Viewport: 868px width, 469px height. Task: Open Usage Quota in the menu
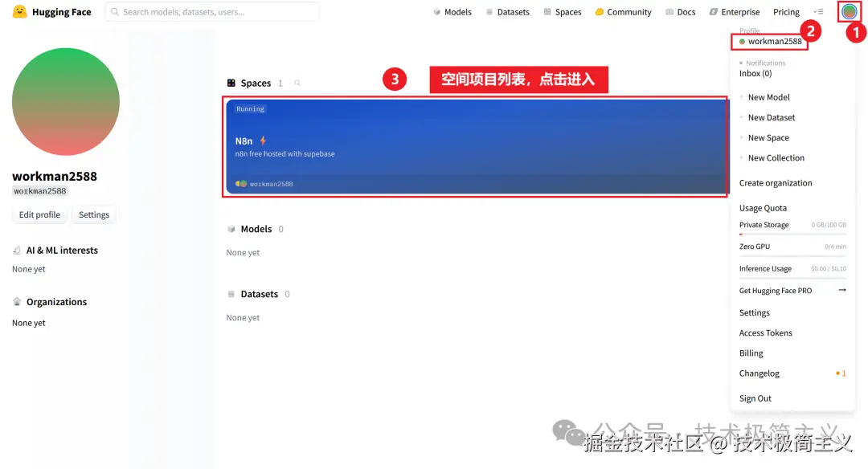click(763, 208)
